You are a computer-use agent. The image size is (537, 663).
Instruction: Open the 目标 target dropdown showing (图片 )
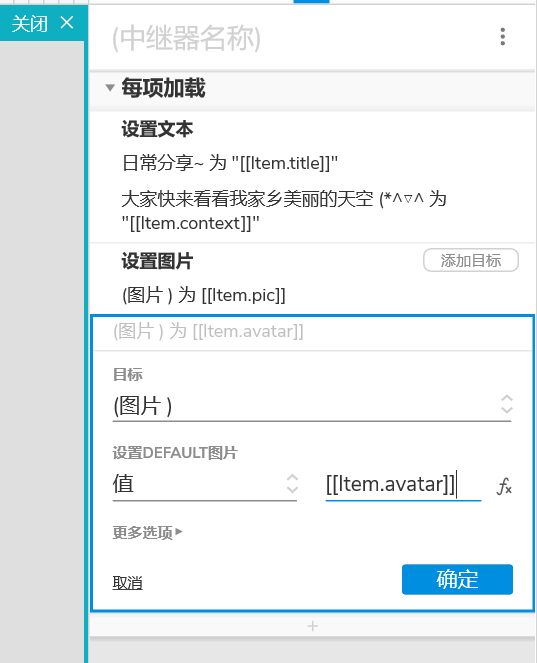[x=312, y=405]
